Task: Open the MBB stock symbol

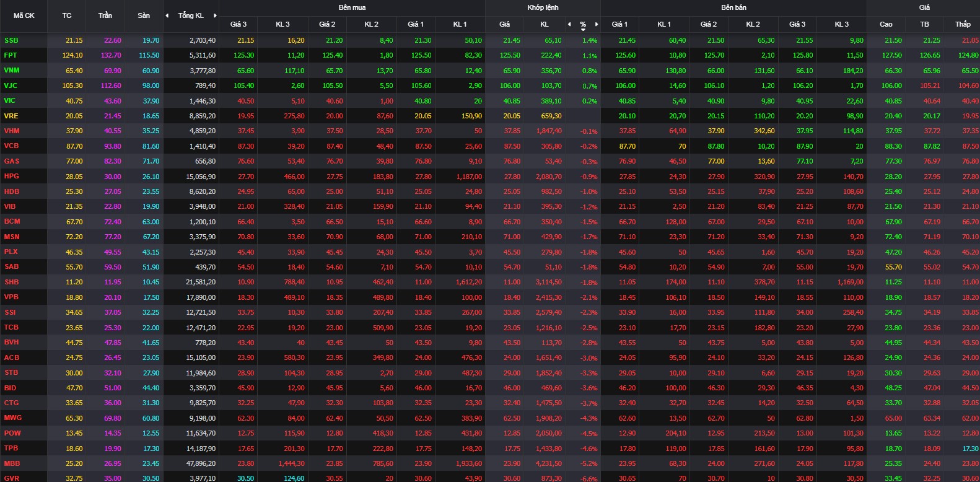Action: coord(12,463)
